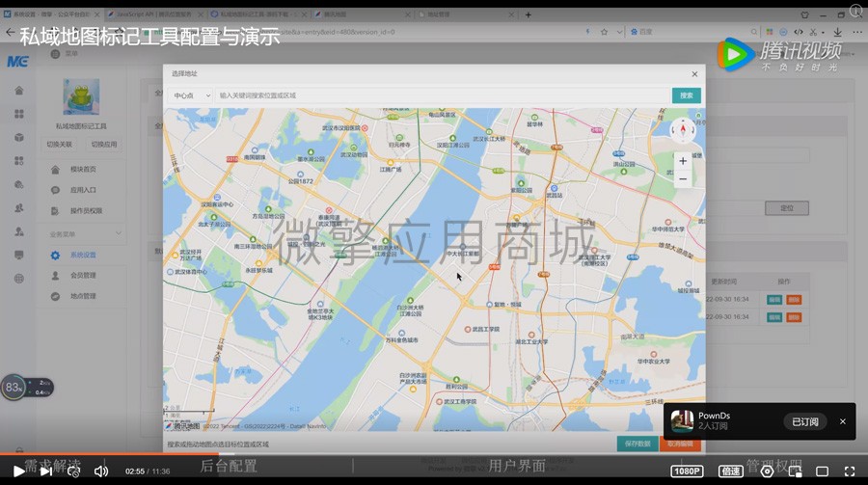Click the Tencent Video logo
868x485 pixels.
779,54
